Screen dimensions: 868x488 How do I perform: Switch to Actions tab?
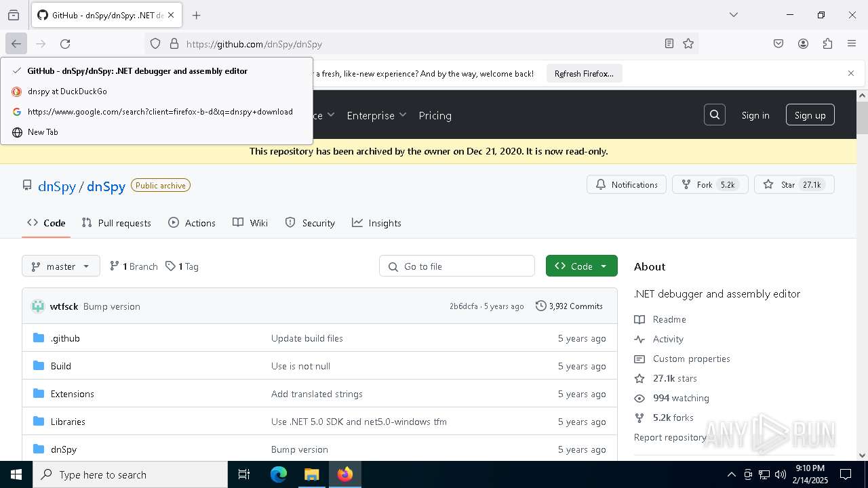(192, 223)
